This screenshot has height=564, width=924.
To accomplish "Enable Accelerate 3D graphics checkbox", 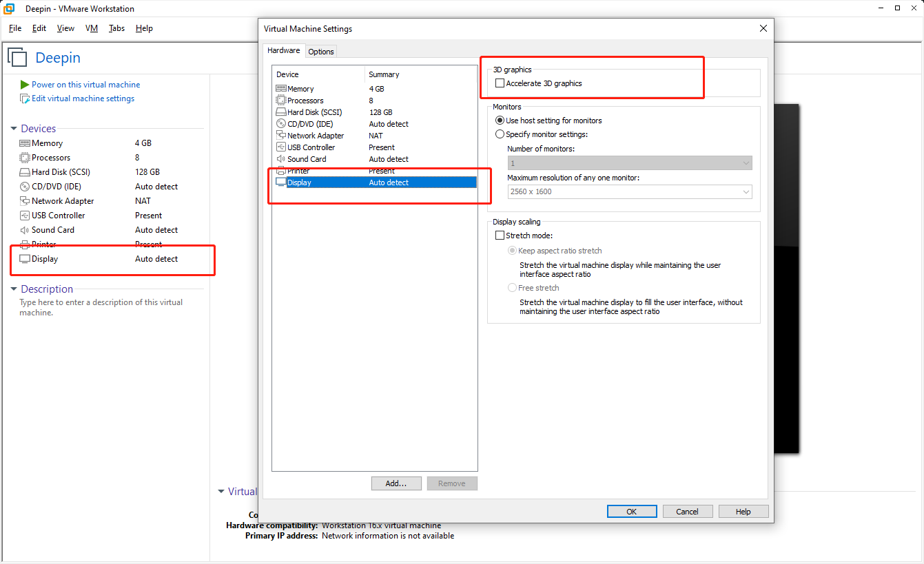I will click(x=500, y=83).
